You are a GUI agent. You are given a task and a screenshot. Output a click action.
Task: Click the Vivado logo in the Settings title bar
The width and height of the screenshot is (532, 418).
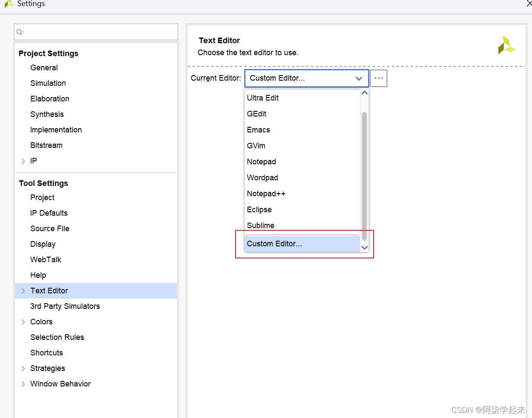tap(9, 3)
